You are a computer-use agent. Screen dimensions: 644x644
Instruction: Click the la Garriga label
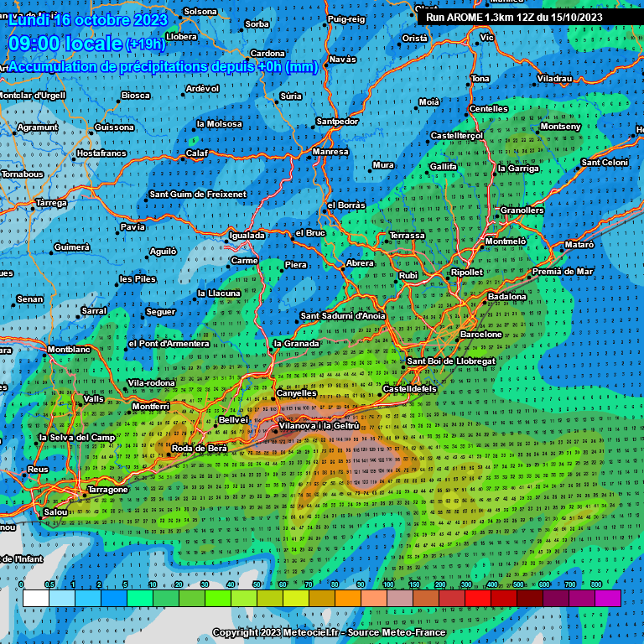(x=518, y=169)
